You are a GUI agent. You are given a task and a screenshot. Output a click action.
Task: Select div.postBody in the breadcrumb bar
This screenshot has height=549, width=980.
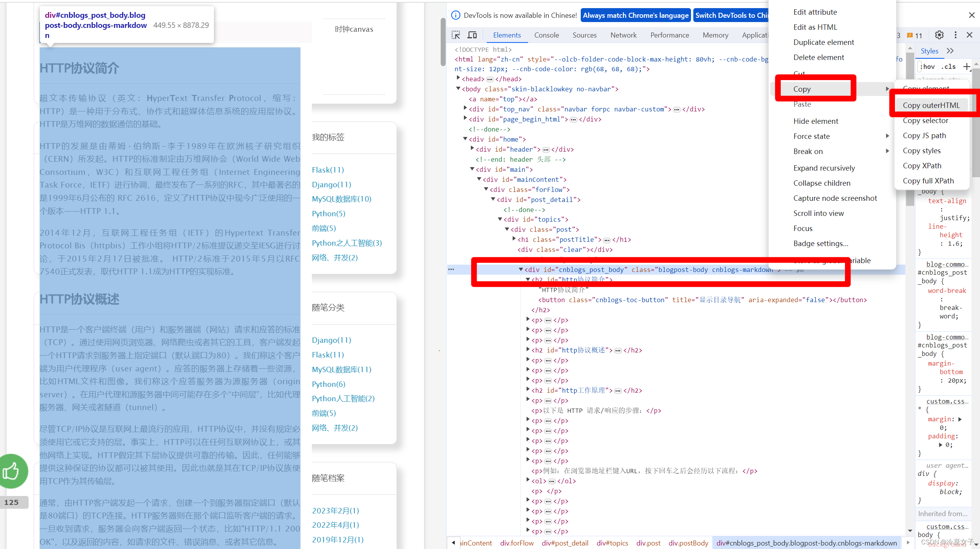click(688, 543)
